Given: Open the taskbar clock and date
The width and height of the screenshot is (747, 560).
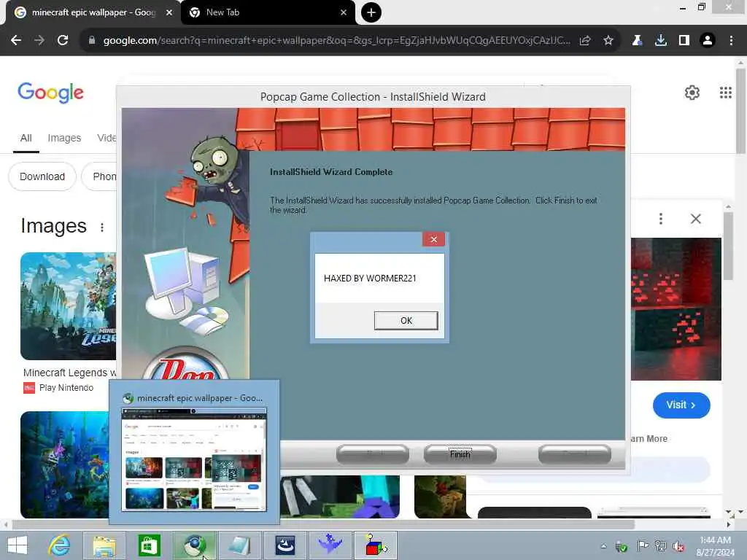Looking at the screenshot, I should (x=715, y=546).
